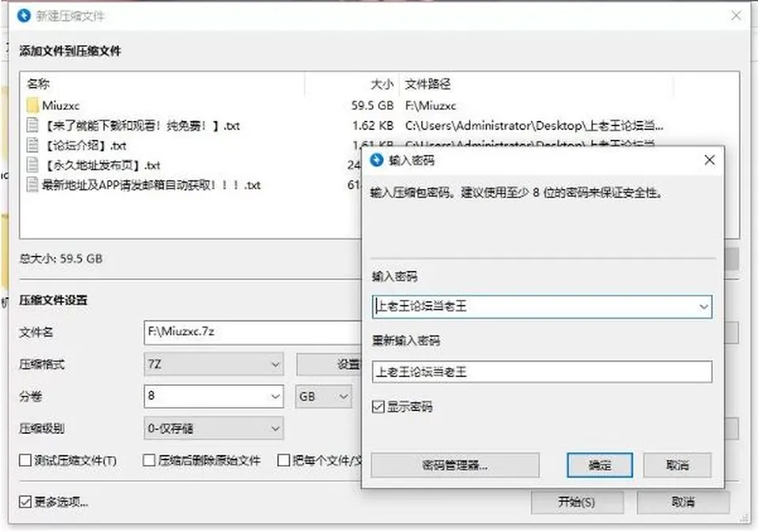Click the file icon beside 【来了就能下载和观看！纯免费！】.txt

click(x=32, y=126)
